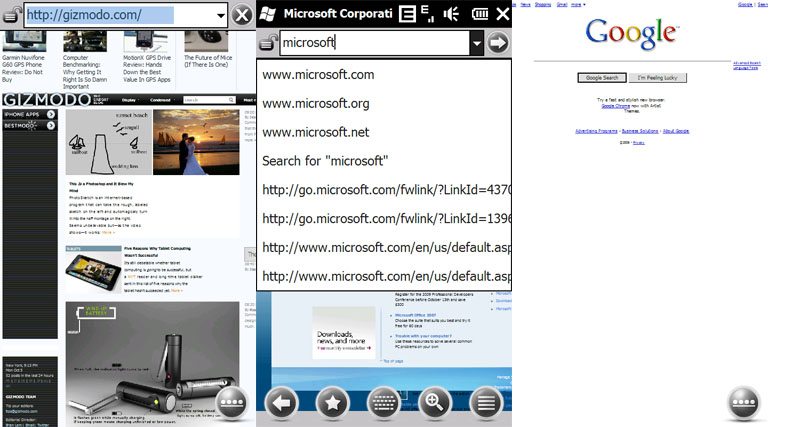Viewport: 800px width, 427px height.
Task: Open first www.microsoft.com/en/us/default.asp suggestion
Action: 384,247
